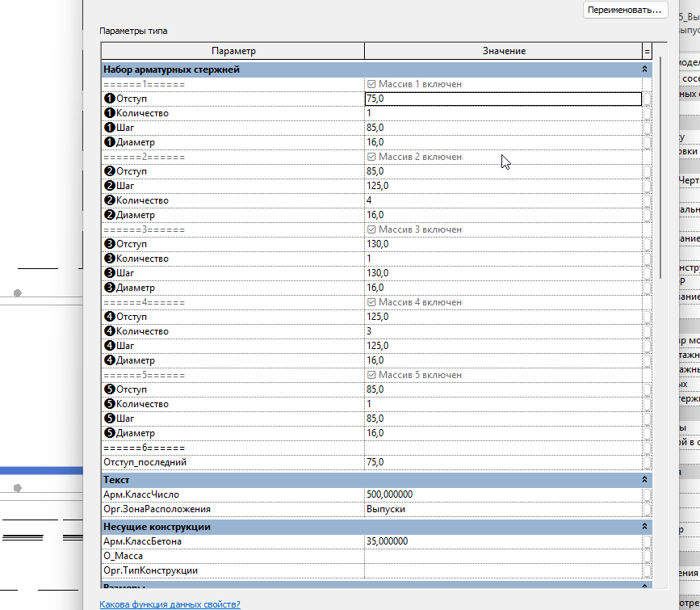
Task: Click the empty Орг.ТипКонструкции value cell
Action: tap(503, 570)
